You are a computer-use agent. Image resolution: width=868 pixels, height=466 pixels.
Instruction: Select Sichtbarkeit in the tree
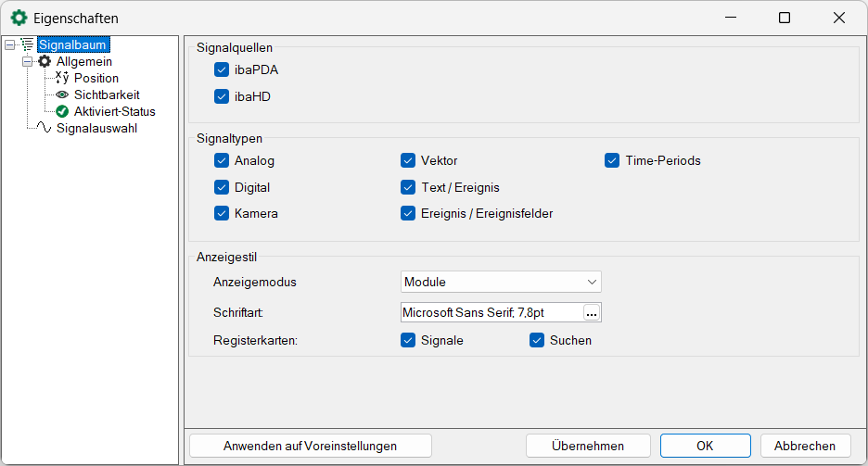107,94
